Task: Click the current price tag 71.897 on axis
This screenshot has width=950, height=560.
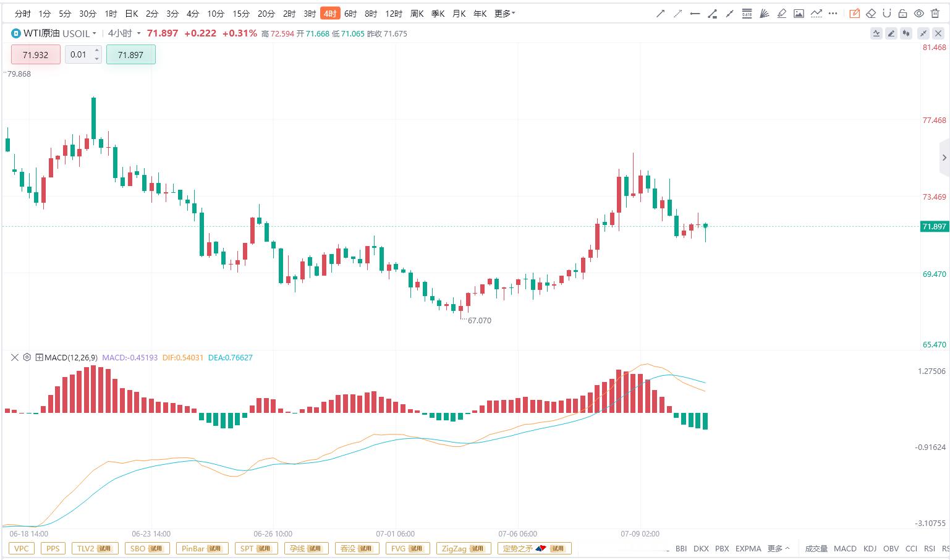Action: point(934,226)
